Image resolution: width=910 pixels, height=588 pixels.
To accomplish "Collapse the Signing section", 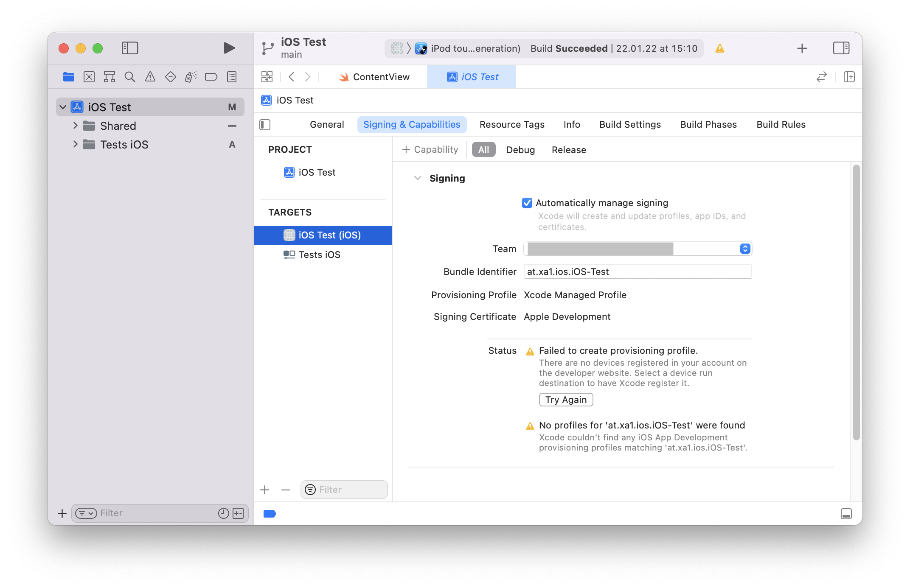I will pyautogui.click(x=418, y=178).
